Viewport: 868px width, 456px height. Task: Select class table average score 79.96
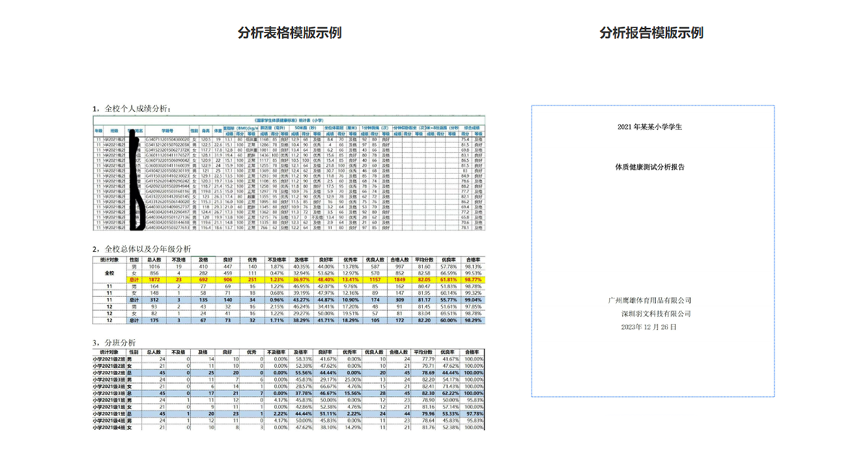pyautogui.click(x=427, y=413)
